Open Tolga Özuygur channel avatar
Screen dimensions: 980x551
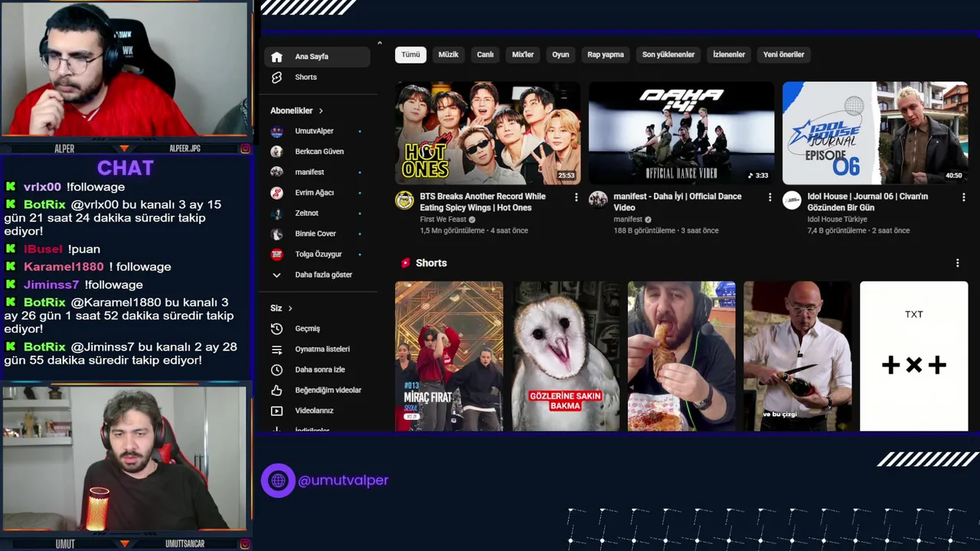[x=276, y=254]
